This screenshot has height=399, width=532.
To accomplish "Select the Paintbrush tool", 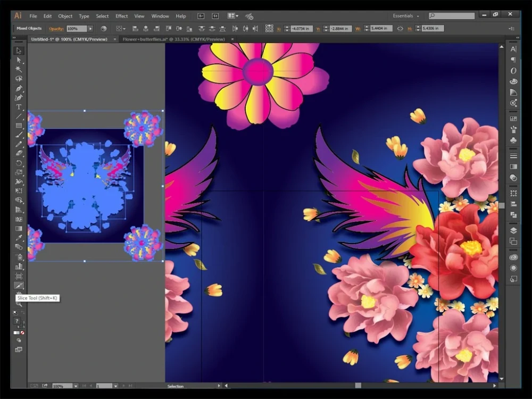I will click(x=19, y=135).
